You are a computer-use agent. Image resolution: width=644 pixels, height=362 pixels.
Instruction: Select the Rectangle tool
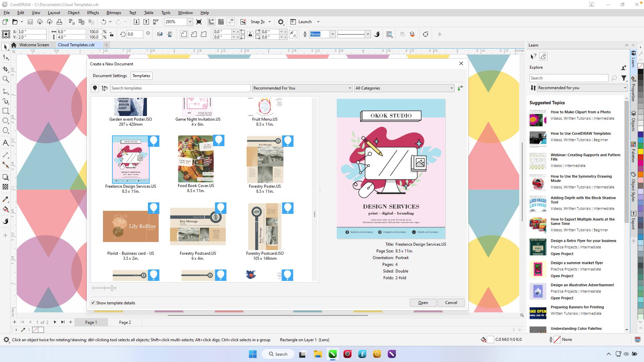(5, 111)
